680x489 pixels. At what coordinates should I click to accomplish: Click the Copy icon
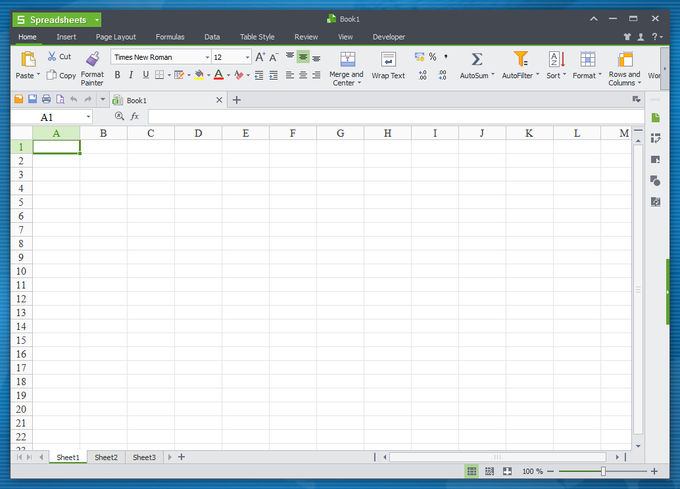tap(52, 75)
